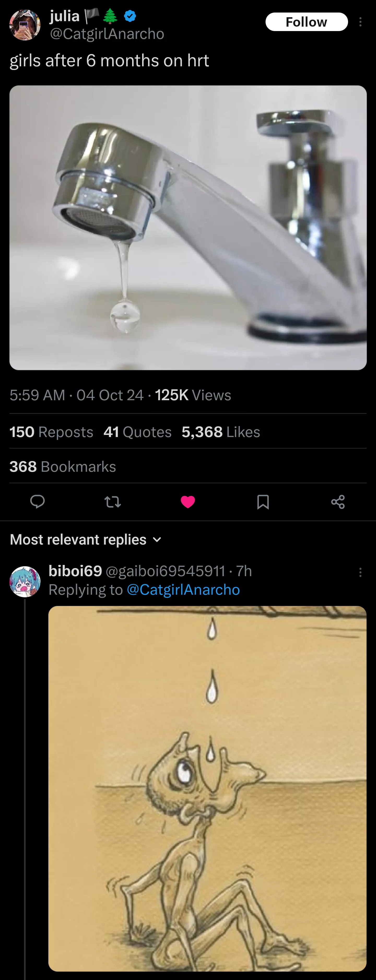
Task: Bookmark the tweet with the bookmark icon
Action: pos(263,502)
